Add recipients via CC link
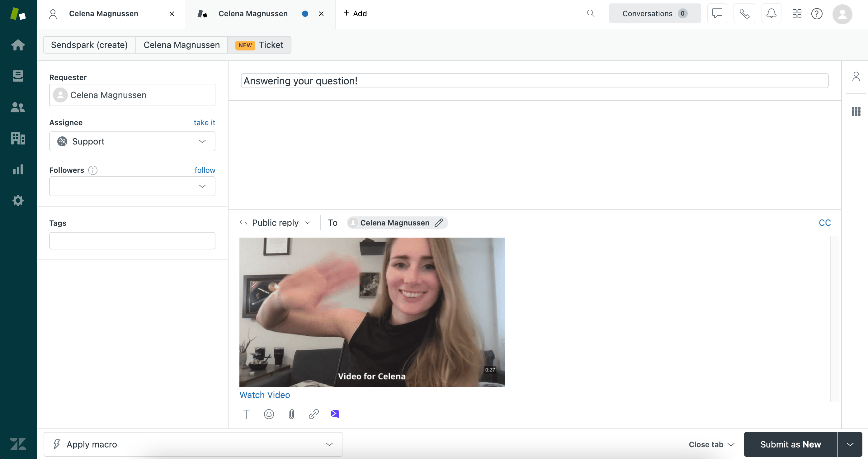The width and height of the screenshot is (868, 459). (x=824, y=223)
